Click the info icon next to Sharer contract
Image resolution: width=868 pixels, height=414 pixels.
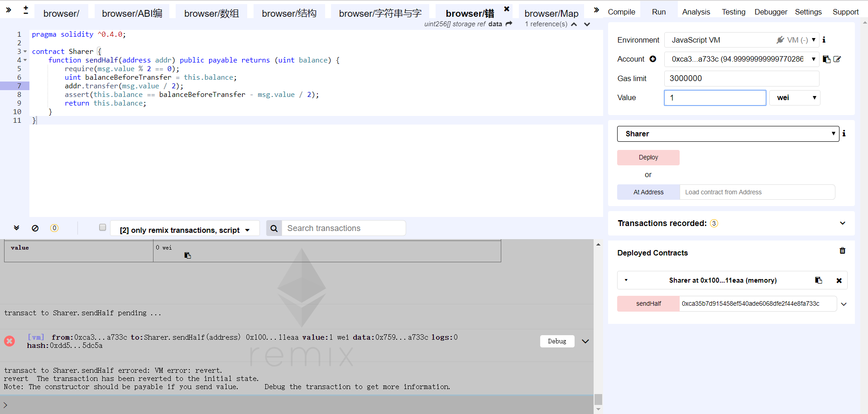click(x=844, y=133)
